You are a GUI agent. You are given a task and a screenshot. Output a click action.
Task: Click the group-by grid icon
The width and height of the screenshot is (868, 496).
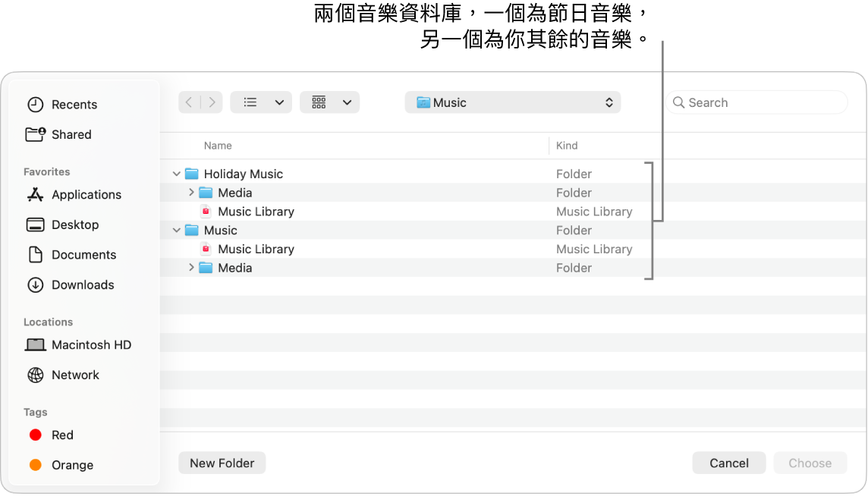319,102
